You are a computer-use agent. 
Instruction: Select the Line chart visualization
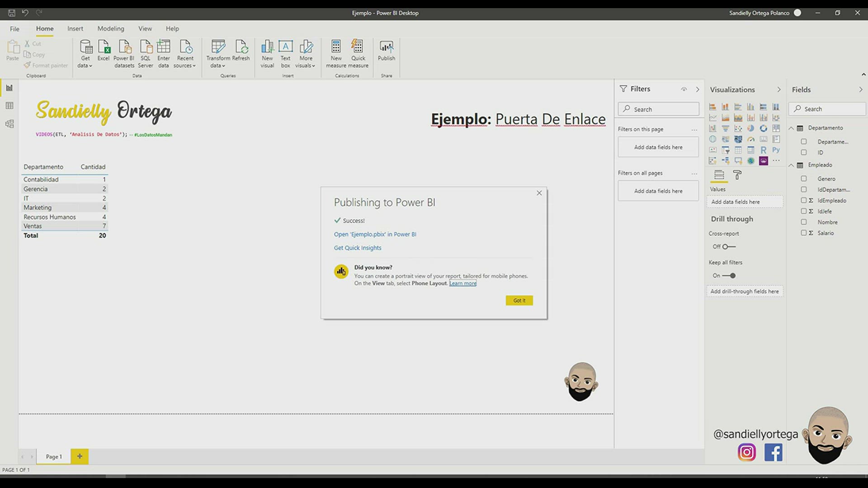coord(712,117)
